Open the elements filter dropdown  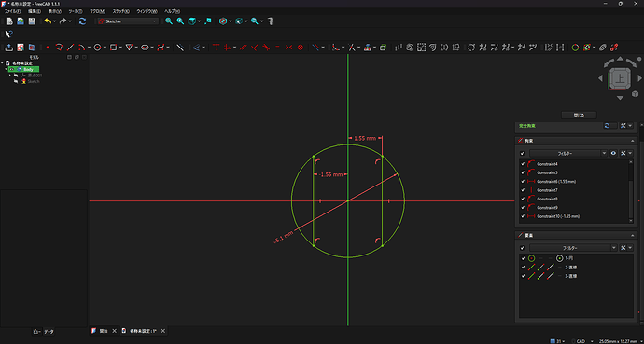[x=613, y=248]
